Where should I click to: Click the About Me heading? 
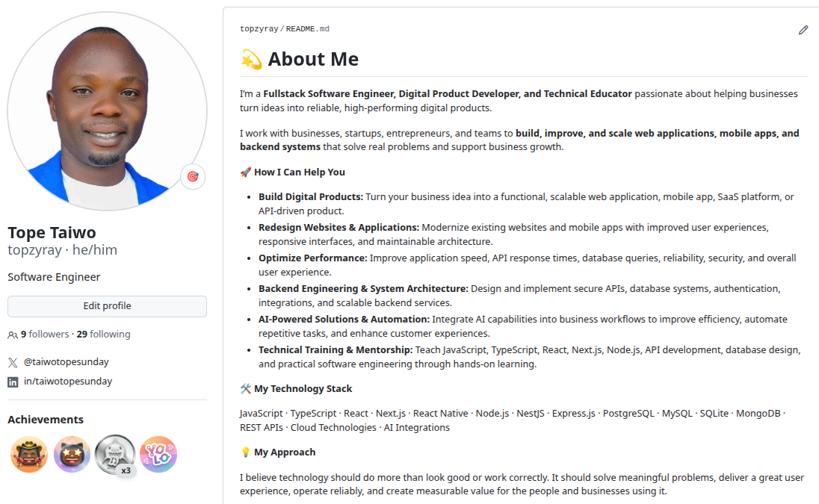click(313, 60)
